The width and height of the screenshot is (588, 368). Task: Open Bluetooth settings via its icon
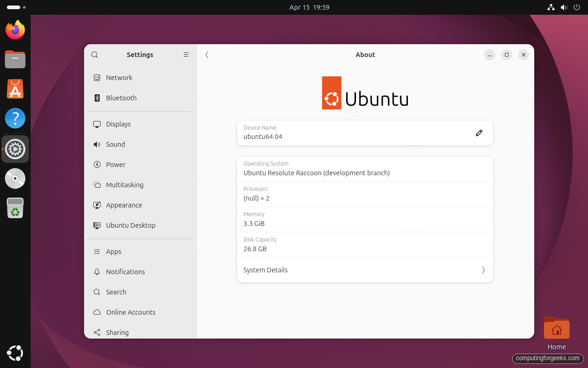(x=97, y=98)
